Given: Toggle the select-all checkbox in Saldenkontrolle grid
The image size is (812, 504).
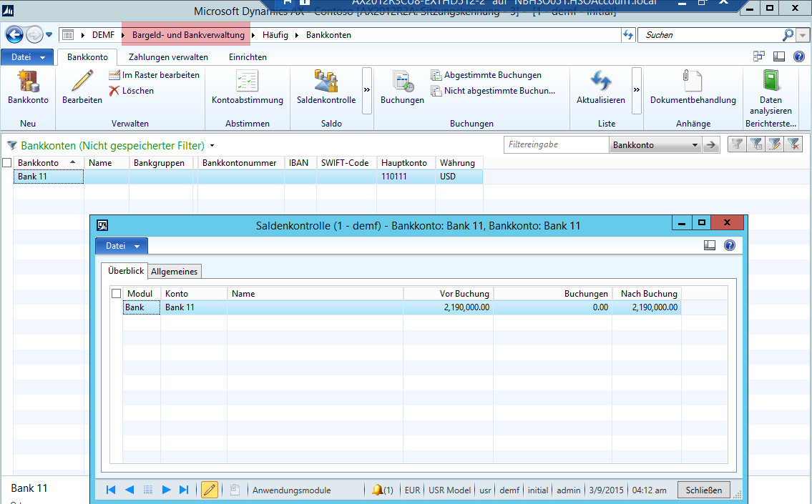Looking at the screenshot, I should [x=116, y=294].
